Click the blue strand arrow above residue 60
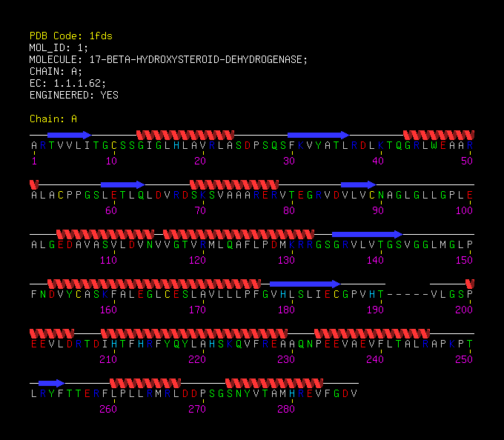 tap(123, 184)
